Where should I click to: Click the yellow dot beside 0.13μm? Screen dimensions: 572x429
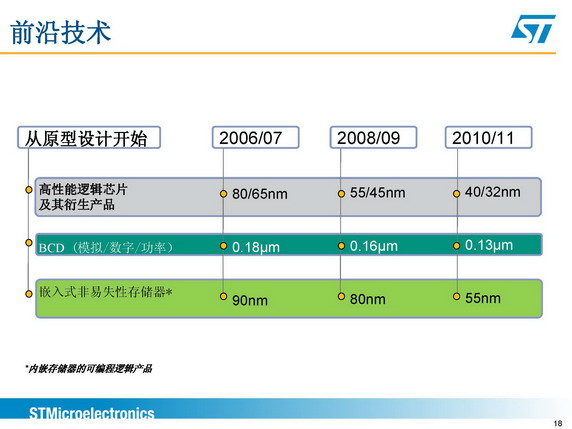pos(456,246)
